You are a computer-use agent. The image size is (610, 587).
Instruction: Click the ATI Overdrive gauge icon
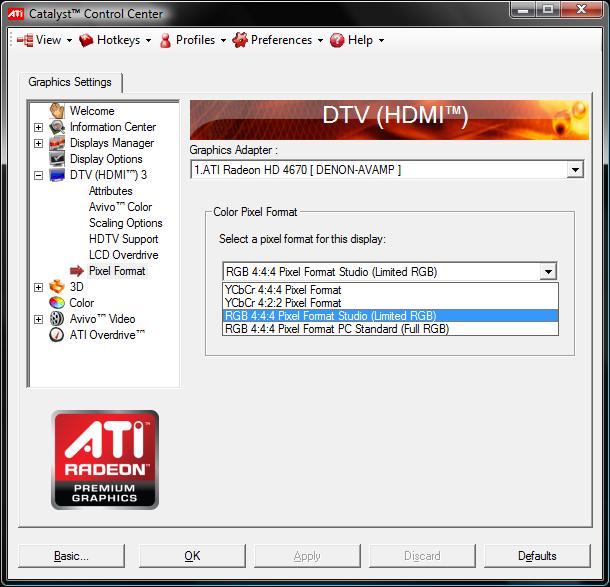pos(57,335)
